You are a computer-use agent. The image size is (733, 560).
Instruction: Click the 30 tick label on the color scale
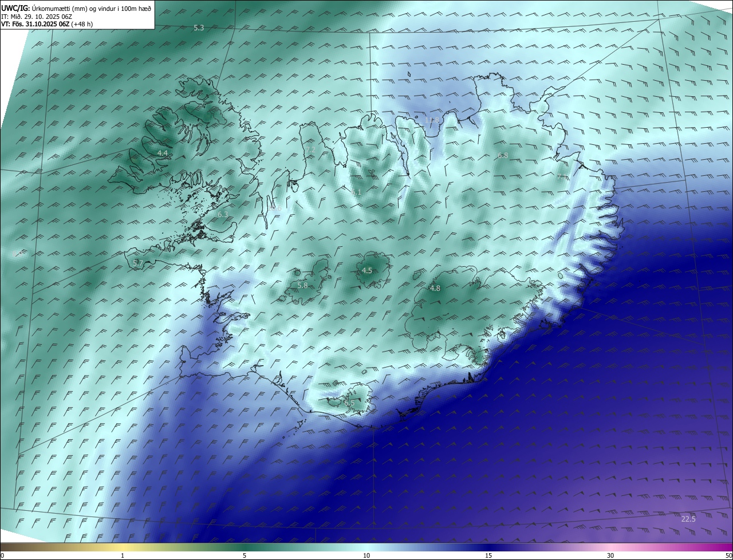610,555
